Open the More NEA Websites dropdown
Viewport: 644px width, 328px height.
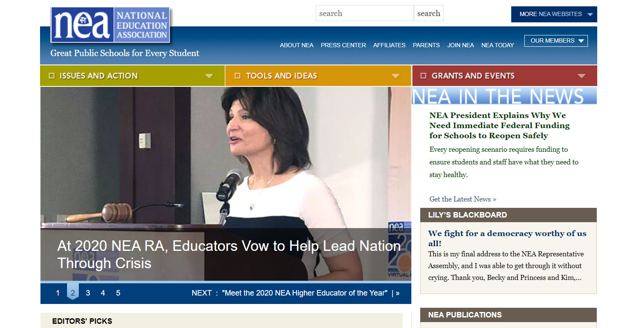[x=554, y=14]
